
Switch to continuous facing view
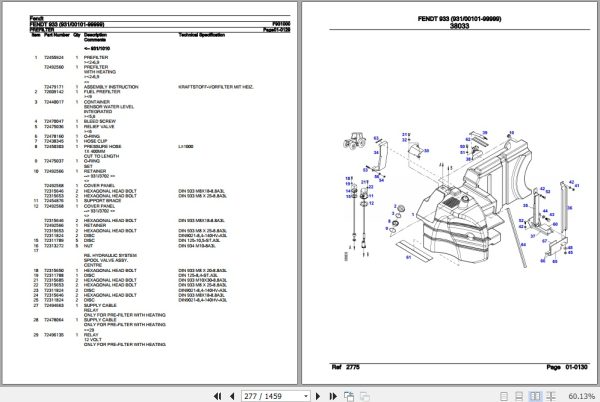pos(551,396)
